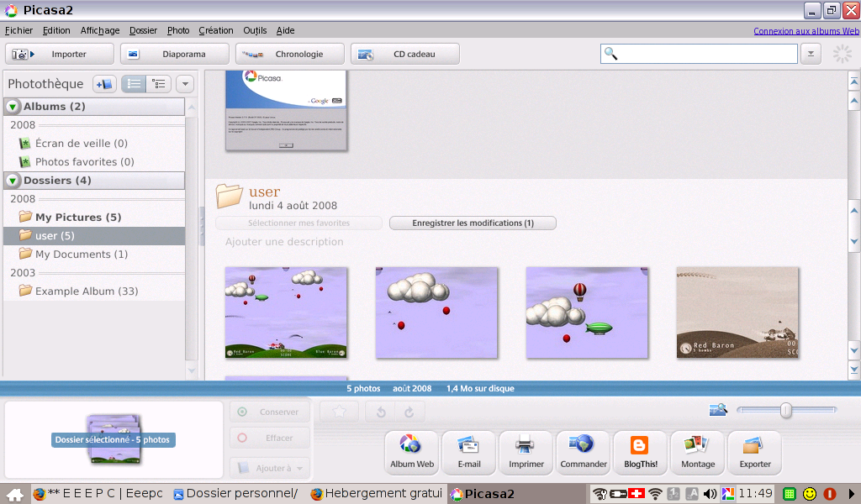
Task: Switch to EEE PC Firefox taskbar window
Action: 98,494
